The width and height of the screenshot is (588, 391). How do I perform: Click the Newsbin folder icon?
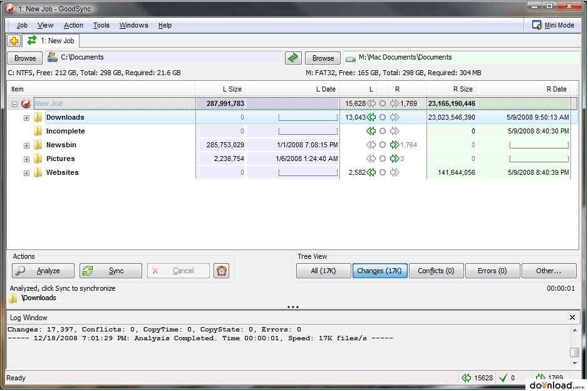click(x=38, y=145)
